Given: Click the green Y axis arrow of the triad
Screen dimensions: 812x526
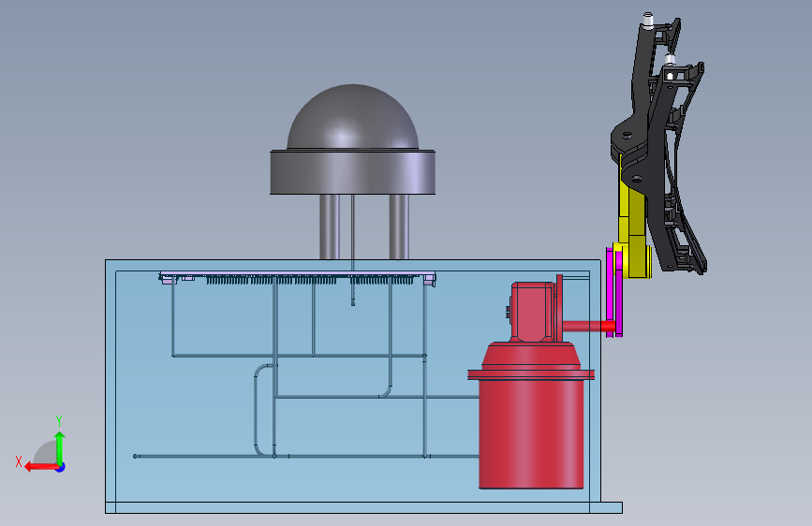Looking at the screenshot, I should pos(60,446).
